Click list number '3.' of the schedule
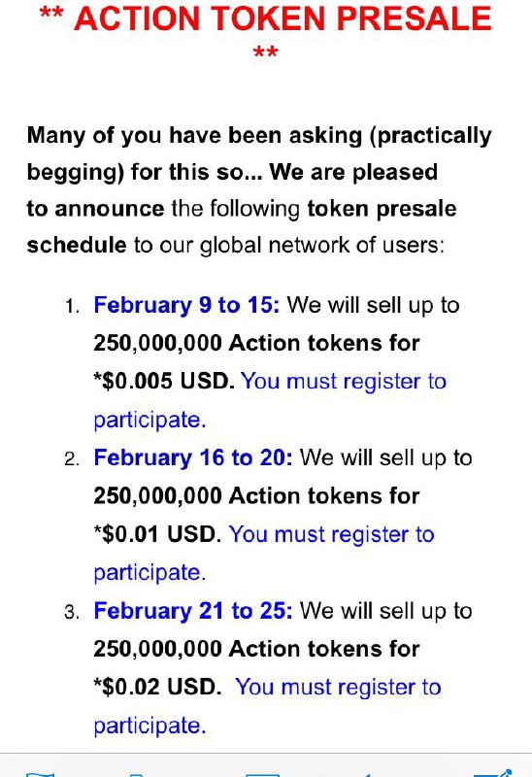This screenshot has height=777, width=532. [72, 613]
